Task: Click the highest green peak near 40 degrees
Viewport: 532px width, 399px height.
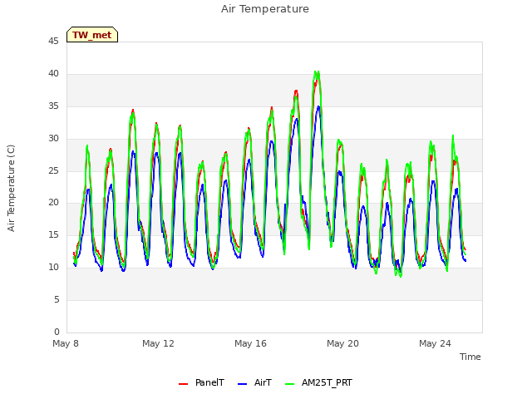Action: click(317, 72)
